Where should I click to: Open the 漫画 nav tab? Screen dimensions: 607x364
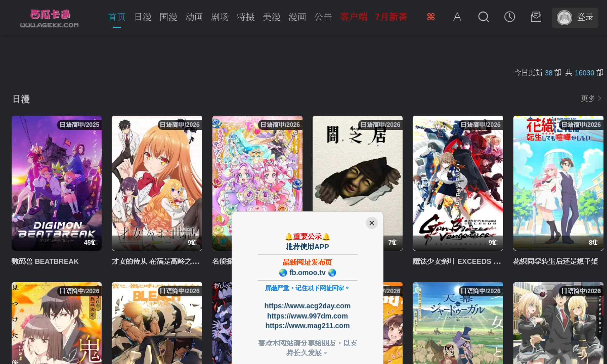pyautogui.click(x=297, y=17)
